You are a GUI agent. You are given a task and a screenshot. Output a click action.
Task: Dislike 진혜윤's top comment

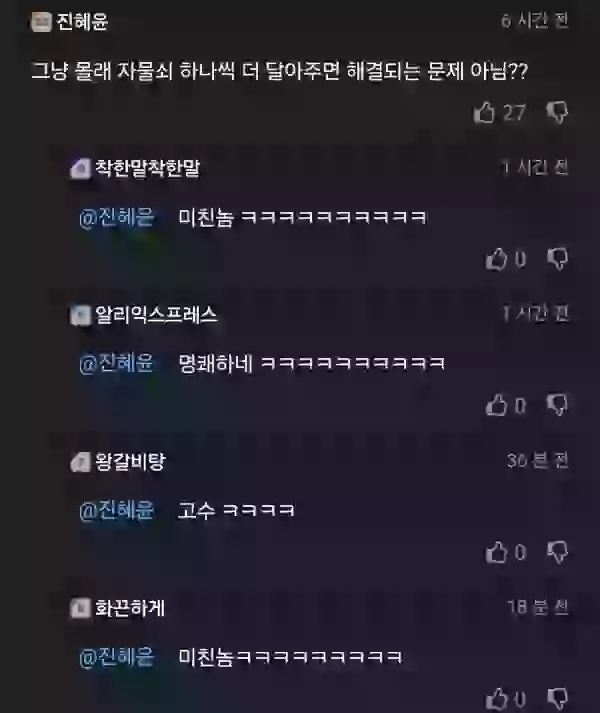(x=557, y=112)
